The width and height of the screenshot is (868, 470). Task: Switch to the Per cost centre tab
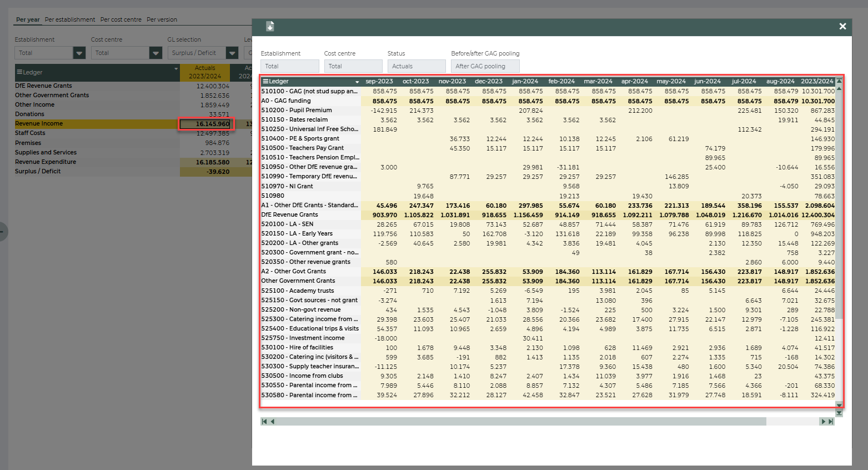click(x=121, y=19)
